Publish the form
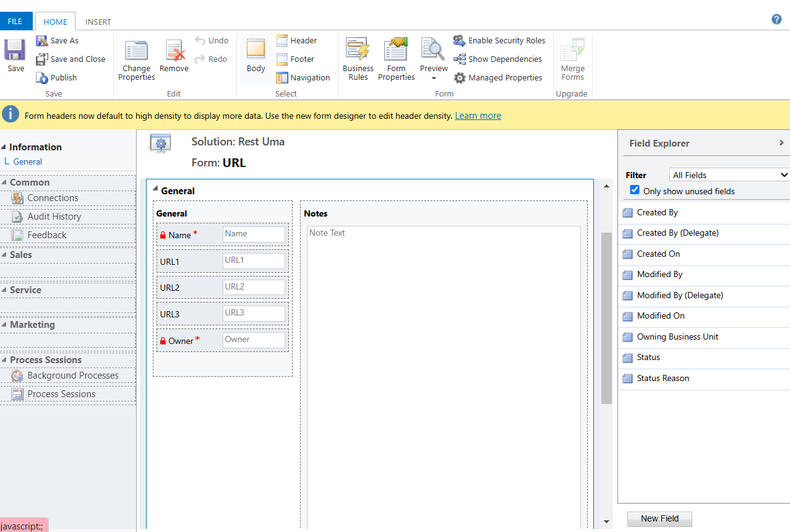This screenshot has height=532, width=790. [x=56, y=78]
